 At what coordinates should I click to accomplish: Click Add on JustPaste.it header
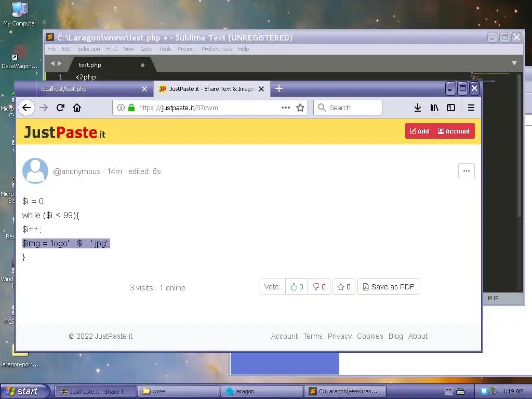point(419,131)
